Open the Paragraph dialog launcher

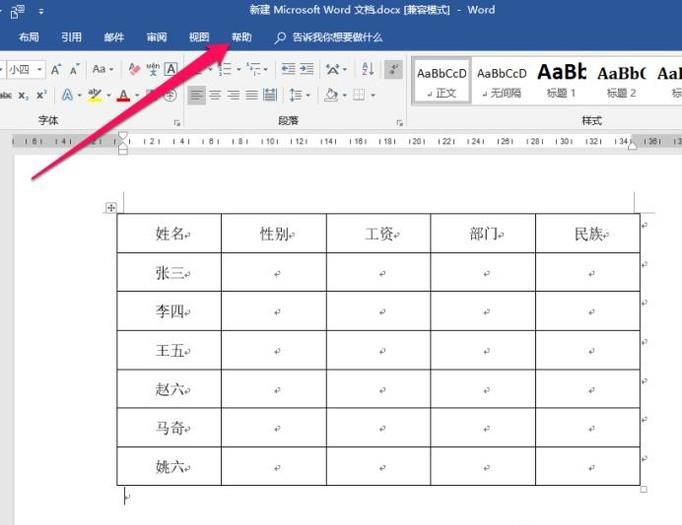click(400, 123)
